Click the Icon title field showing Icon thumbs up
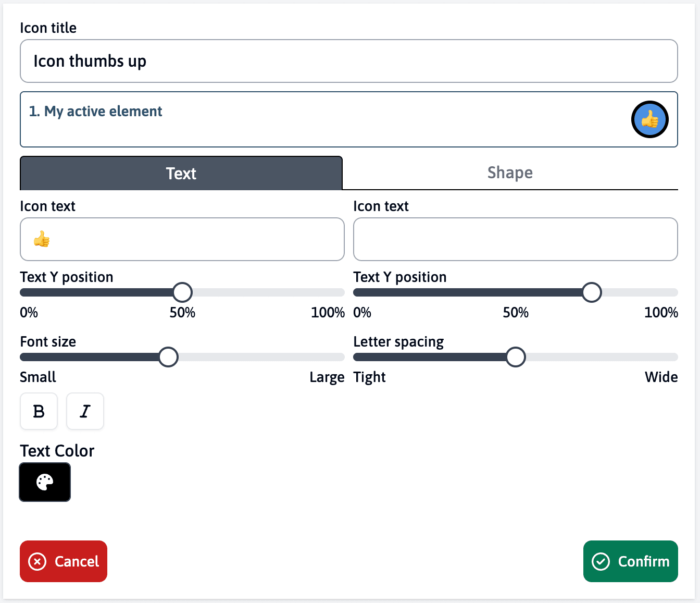 pos(348,61)
